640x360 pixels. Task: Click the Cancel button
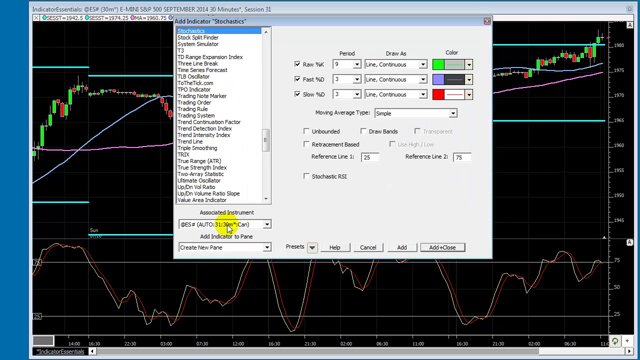point(368,247)
